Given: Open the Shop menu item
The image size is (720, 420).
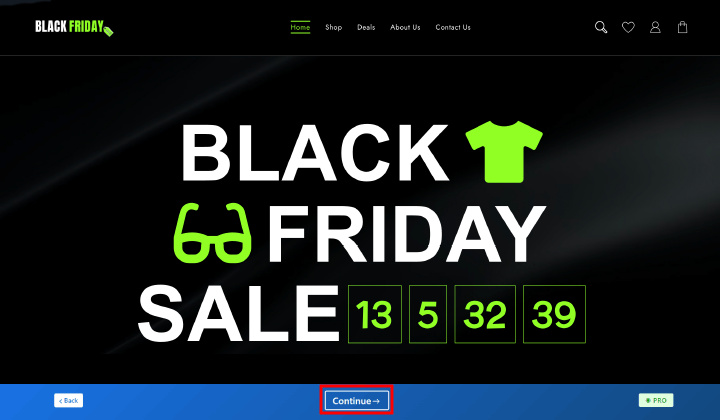Looking at the screenshot, I should point(333,28).
